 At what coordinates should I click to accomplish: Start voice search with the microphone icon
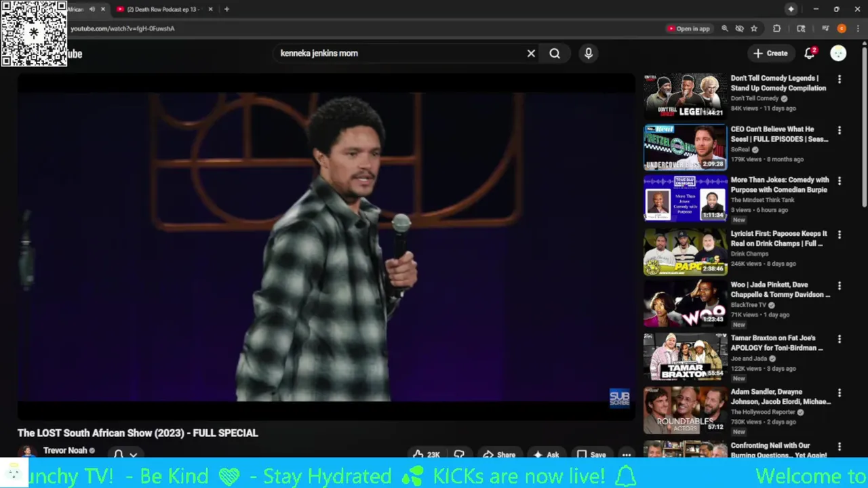click(589, 54)
